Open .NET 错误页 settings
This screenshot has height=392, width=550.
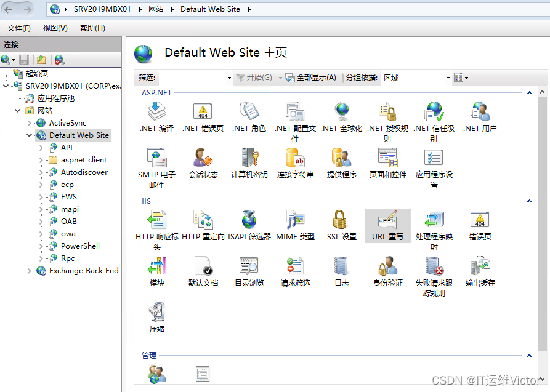[203, 117]
